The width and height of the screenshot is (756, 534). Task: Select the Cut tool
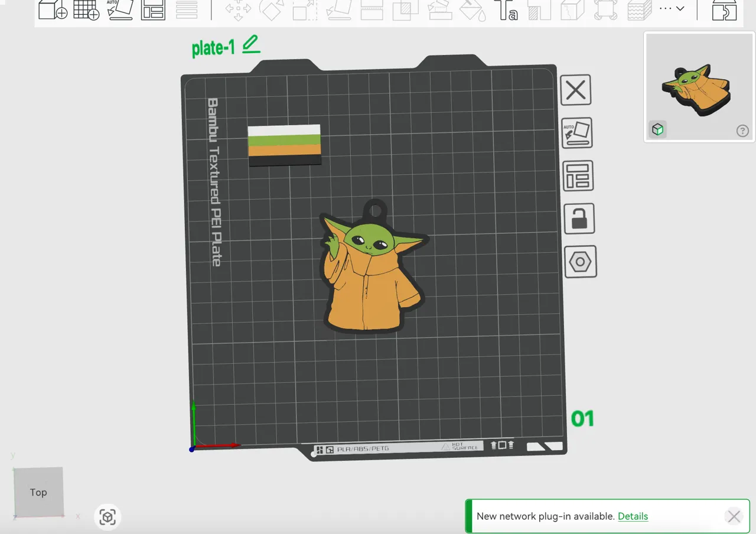372,10
